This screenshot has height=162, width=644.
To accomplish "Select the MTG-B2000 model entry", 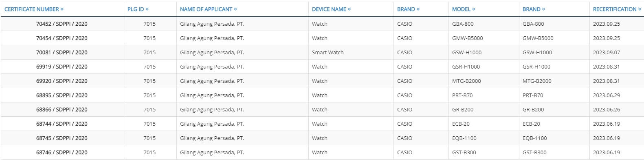I will click(466, 81).
